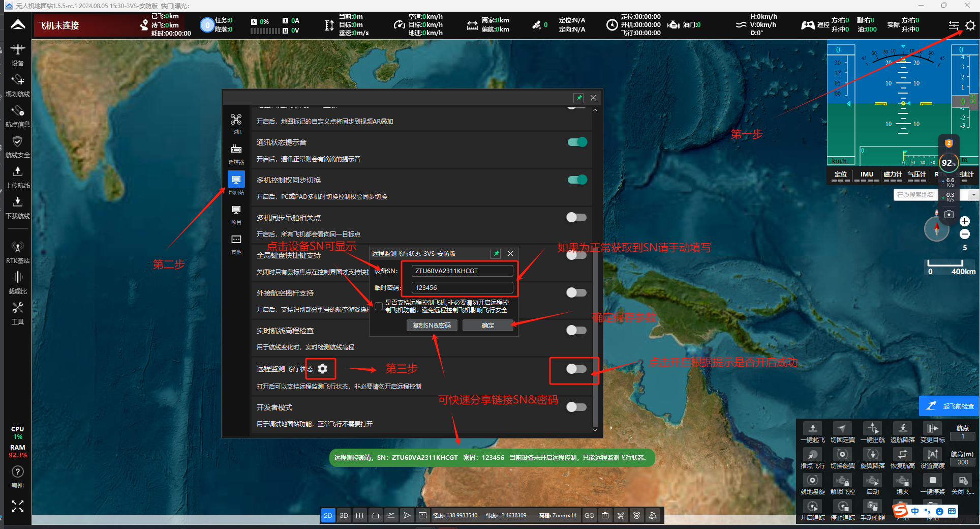Click the 航点 number field
This screenshot has height=529, width=980.
[x=963, y=436]
